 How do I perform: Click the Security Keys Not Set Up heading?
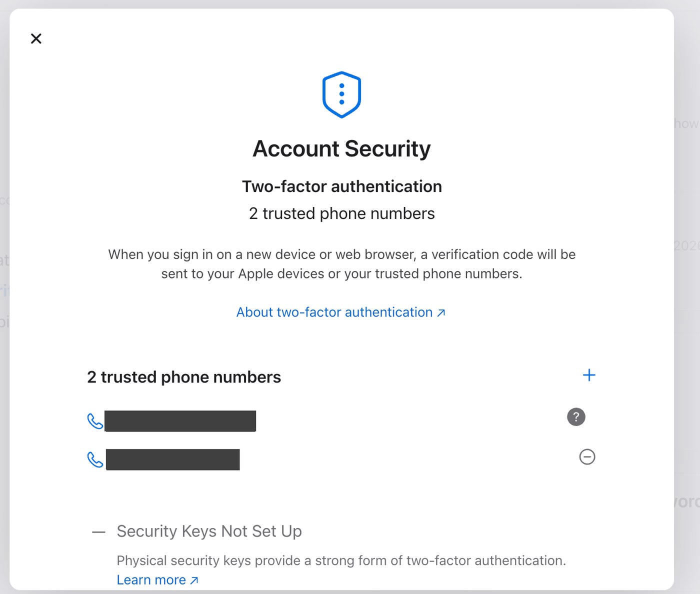pyautogui.click(x=209, y=531)
